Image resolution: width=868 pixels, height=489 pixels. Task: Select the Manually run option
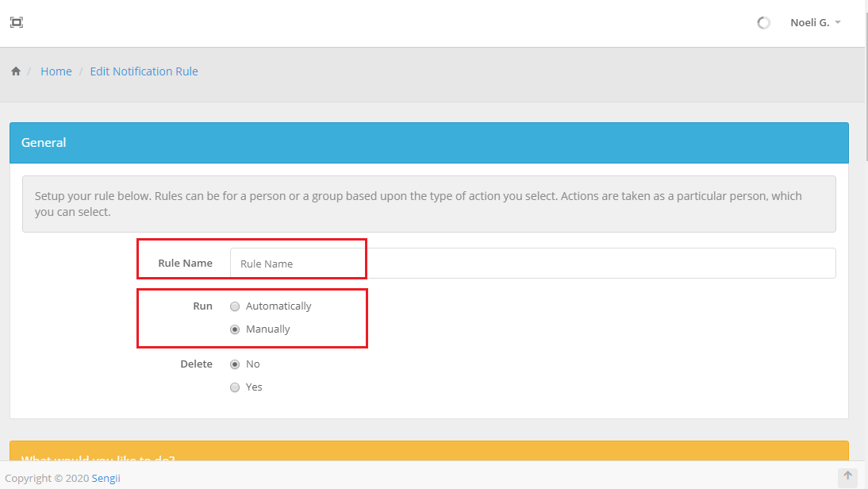(235, 329)
